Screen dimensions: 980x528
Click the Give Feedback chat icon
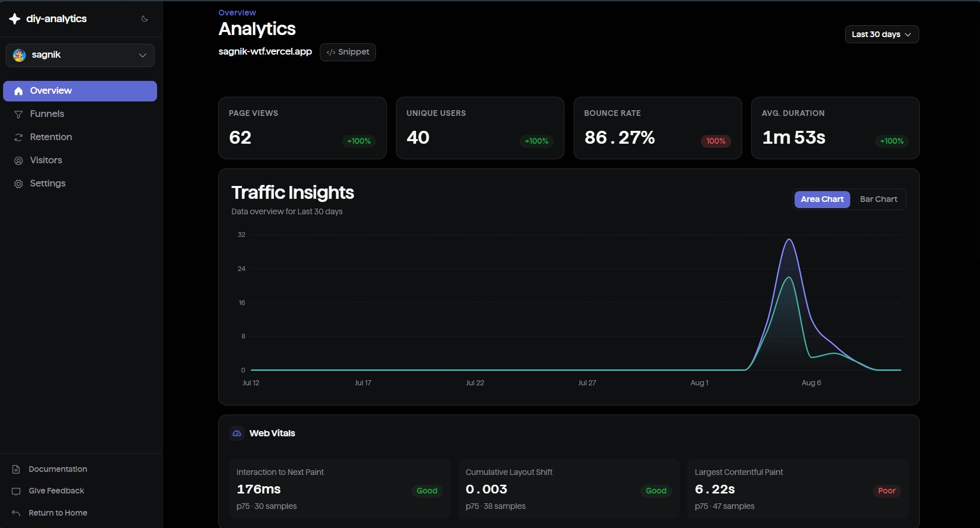tap(16, 491)
